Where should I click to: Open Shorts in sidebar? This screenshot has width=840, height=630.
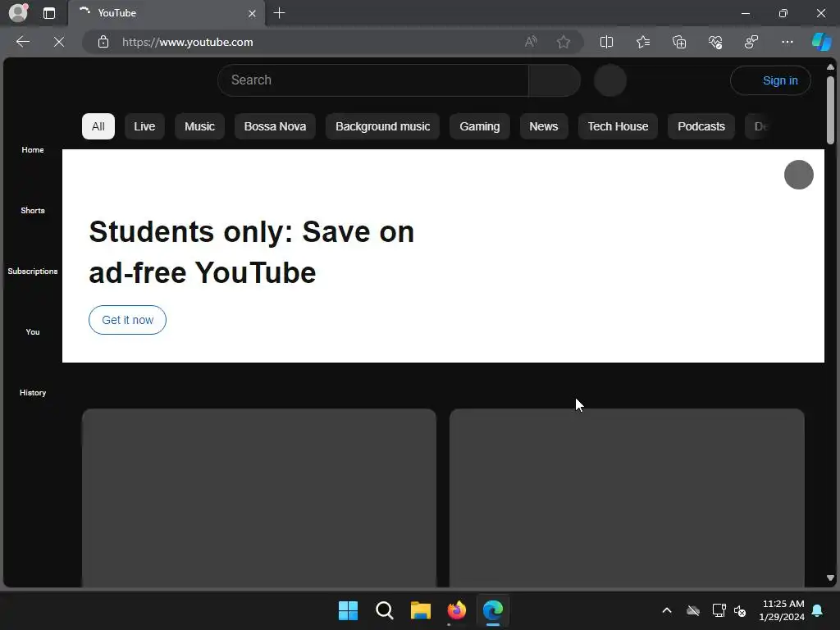(x=33, y=211)
